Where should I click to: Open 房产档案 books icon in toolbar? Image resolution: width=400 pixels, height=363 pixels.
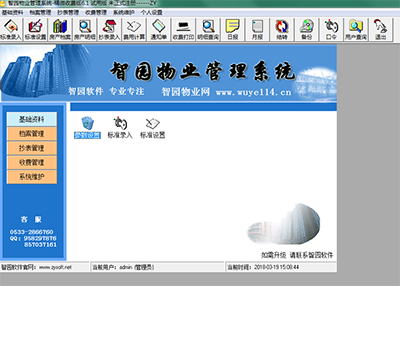[60, 30]
